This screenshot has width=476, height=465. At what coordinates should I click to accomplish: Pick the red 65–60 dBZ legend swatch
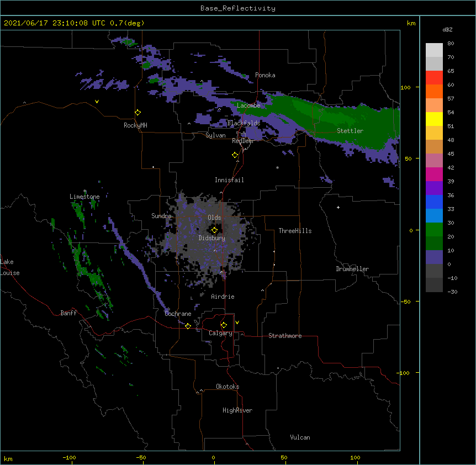(434, 78)
